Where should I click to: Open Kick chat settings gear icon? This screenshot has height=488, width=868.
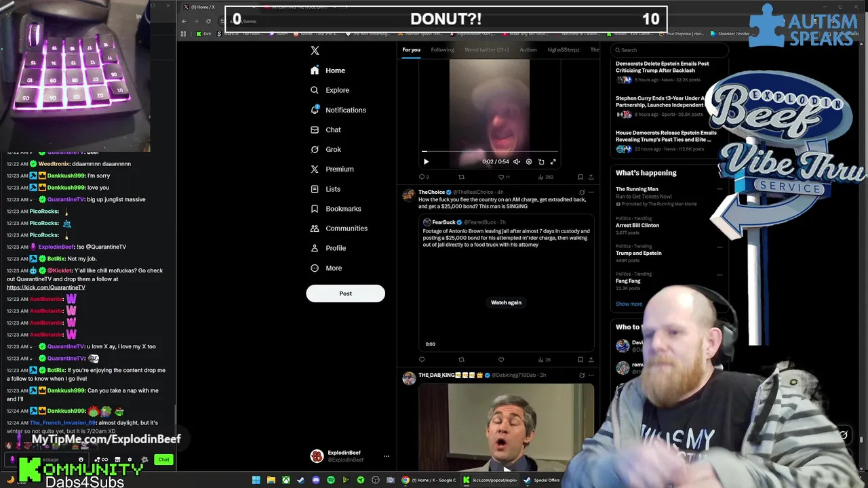130,460
